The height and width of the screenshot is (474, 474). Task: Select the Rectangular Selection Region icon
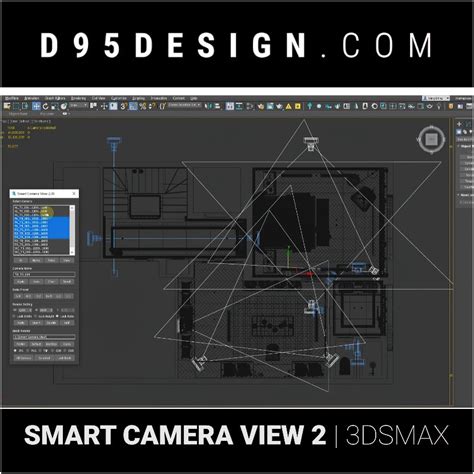pyautogui.click(x=16, y=106)
